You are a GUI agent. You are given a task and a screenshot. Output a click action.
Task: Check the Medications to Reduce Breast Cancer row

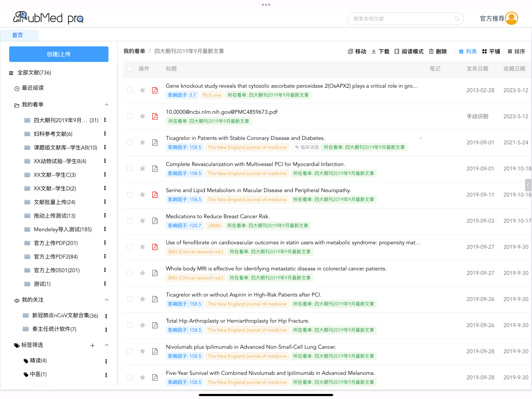(130, 221)
